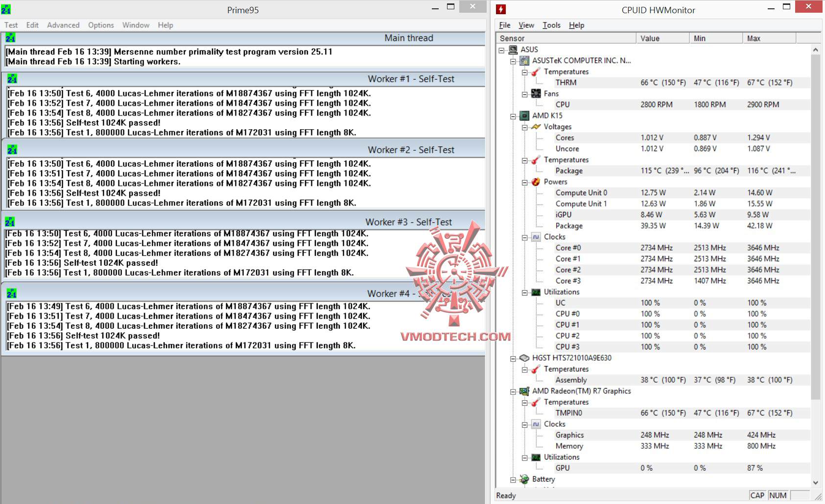Viewport: 825px width, 504px height.
Task: Click the Min column header
Action: (x=716, y=38)
